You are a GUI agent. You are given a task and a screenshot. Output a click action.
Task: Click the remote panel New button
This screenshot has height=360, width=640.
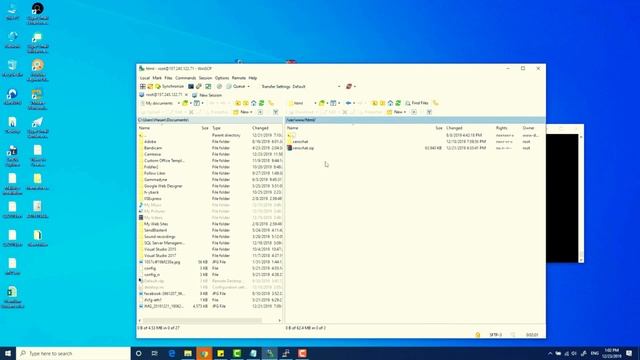(x=396, y=112)
